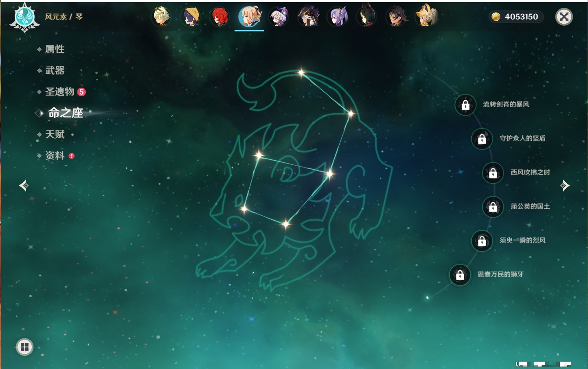
Task: Click the Anemo element emblem
Action: (24, 18)
